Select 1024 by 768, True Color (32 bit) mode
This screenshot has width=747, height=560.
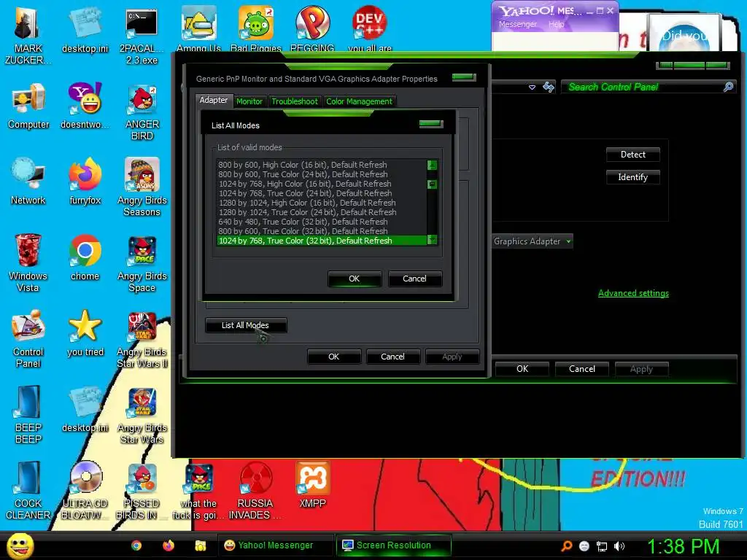[322, 241]
